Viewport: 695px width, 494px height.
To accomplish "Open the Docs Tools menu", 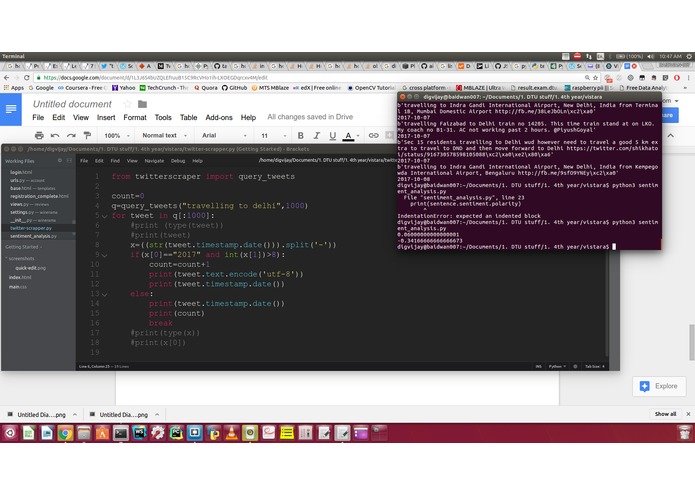I will click(163, 117).
